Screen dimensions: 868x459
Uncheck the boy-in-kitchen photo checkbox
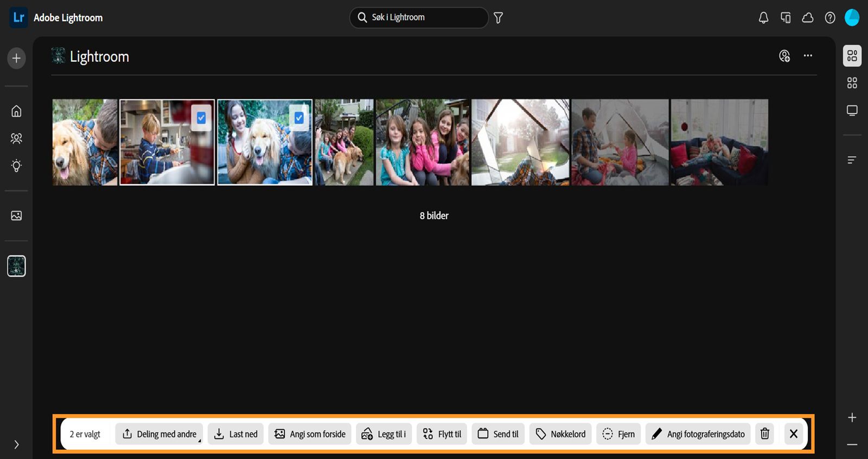point(201,118)
